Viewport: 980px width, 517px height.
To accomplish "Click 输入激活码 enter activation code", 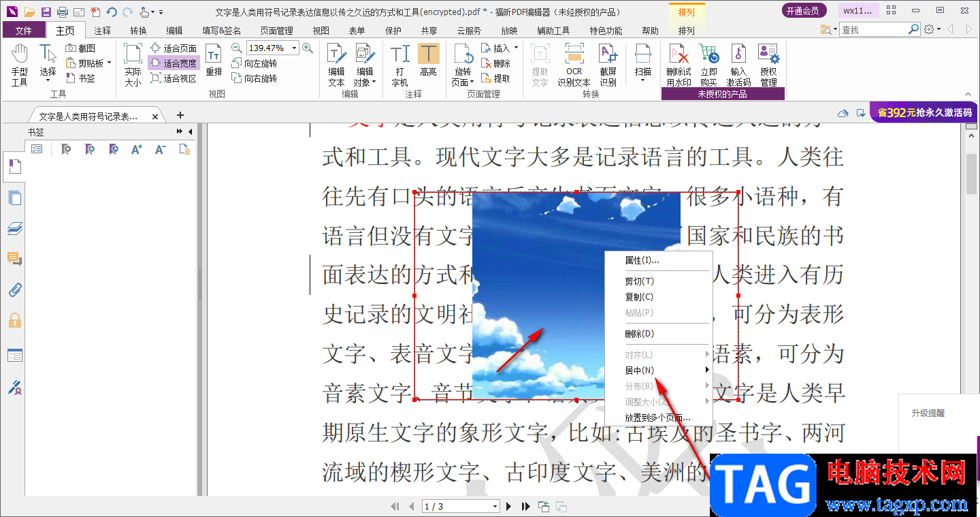I will coord(738,65).
